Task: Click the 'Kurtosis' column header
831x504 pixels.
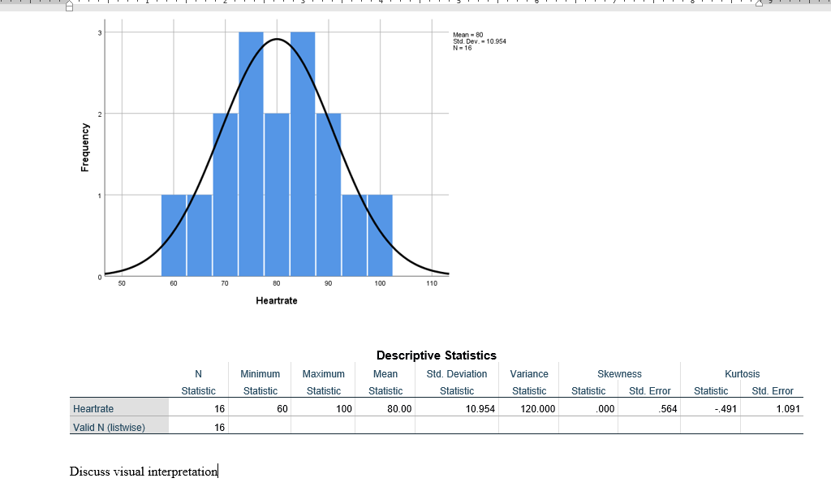Action: (x=742, y=374)
